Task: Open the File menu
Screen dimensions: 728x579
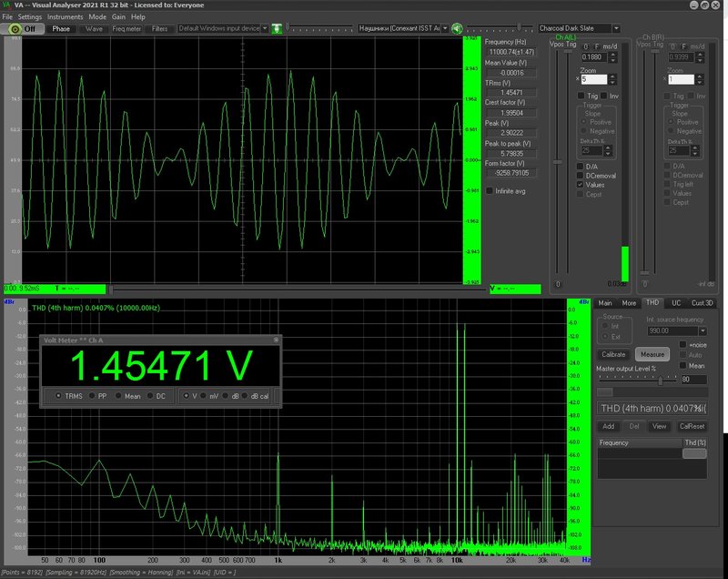Action: (x=7, y=16)
